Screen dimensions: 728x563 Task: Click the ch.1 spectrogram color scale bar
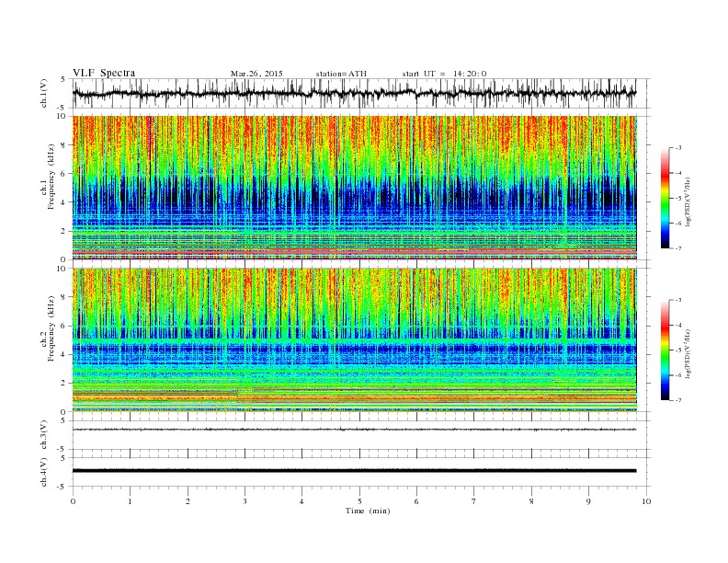coord(665,198)
